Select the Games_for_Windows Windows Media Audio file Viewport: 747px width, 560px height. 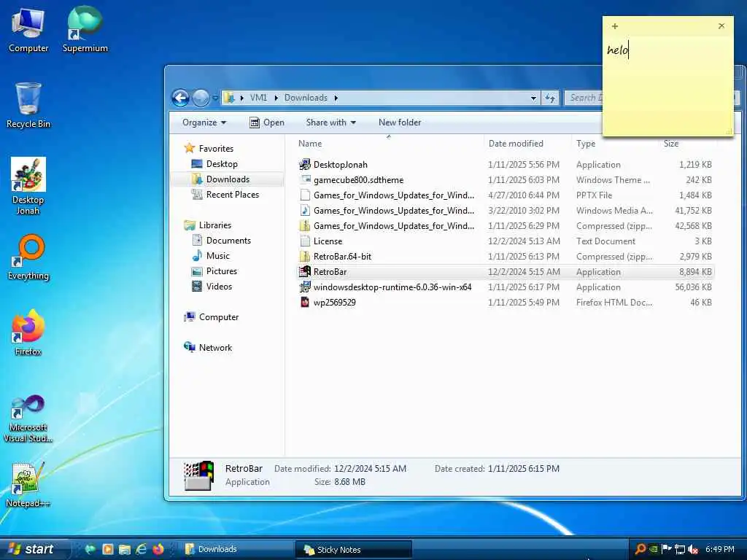point(505,211)
